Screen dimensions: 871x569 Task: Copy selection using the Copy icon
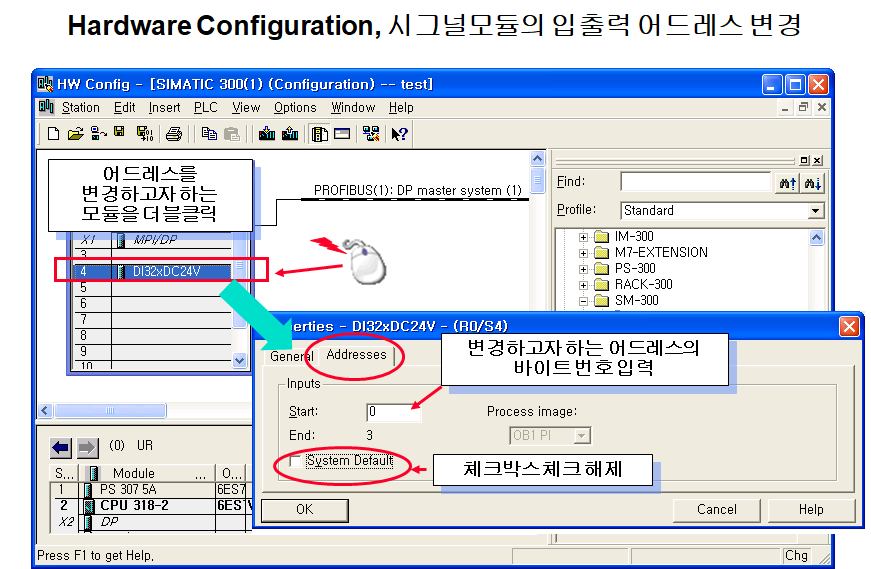pyautogui.click(x=209, y=134)
